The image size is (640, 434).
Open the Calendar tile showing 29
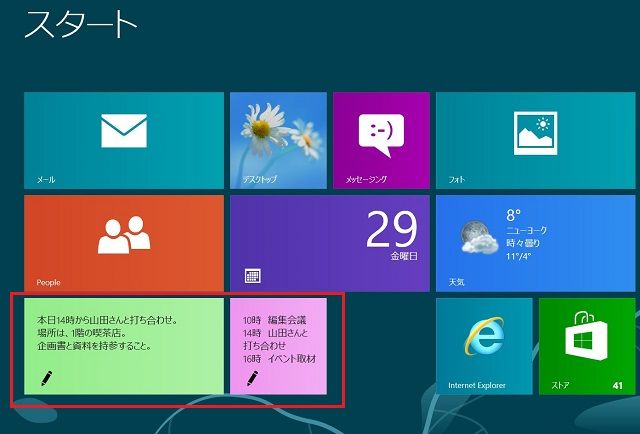tap(330, 243)
